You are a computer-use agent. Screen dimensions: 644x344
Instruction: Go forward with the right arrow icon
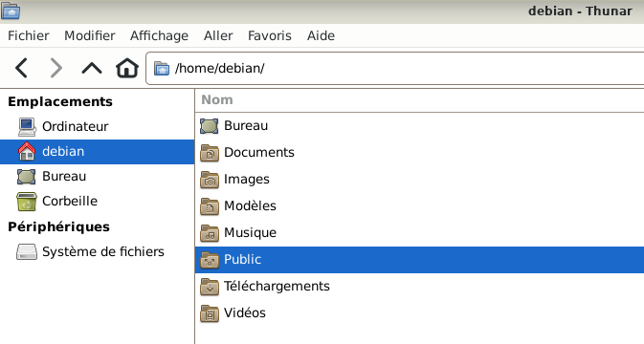coord(56,68)
